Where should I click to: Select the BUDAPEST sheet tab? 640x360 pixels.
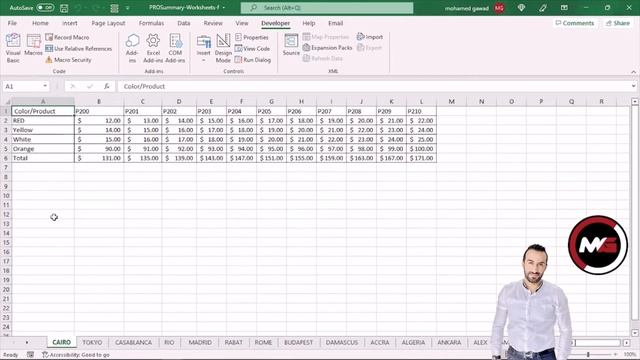(x=298, y=342)
